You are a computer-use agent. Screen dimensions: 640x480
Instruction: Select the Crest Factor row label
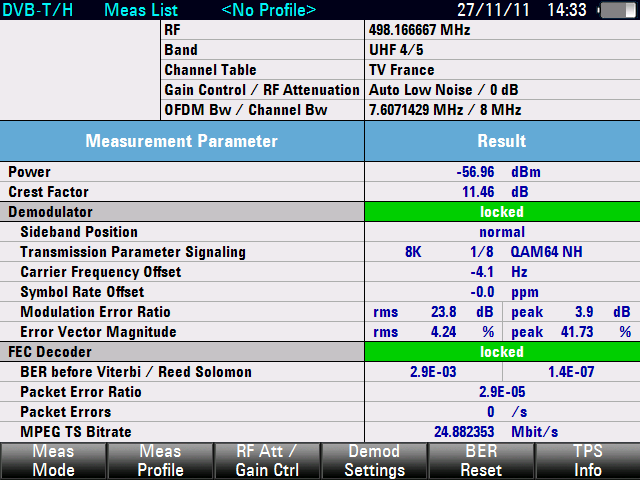48,192
